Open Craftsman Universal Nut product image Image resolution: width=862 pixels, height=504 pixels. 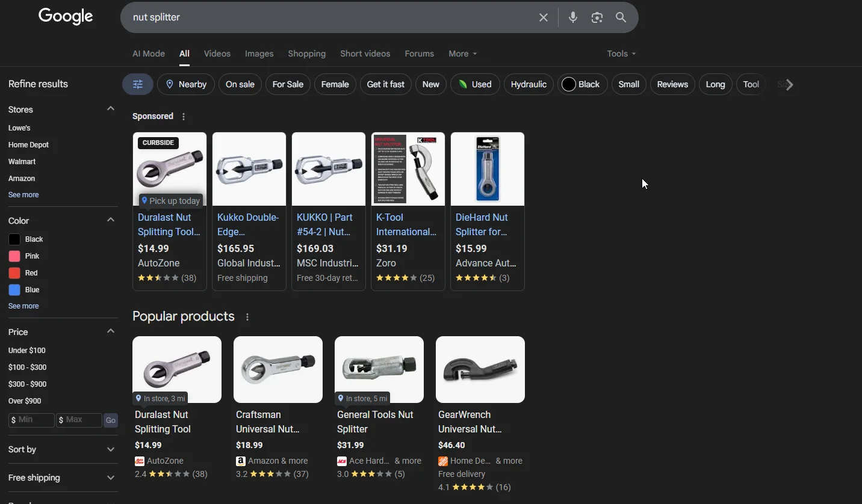pos(278,369)
